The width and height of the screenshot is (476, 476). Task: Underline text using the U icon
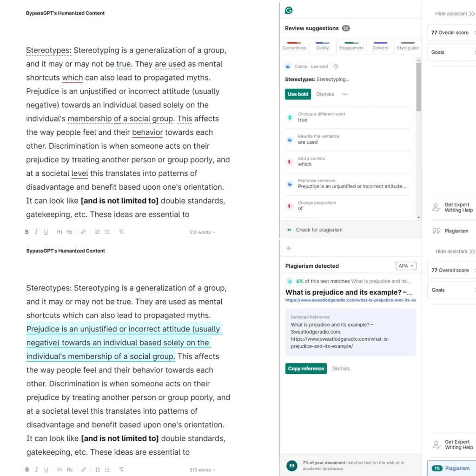[x=46, y=231]
